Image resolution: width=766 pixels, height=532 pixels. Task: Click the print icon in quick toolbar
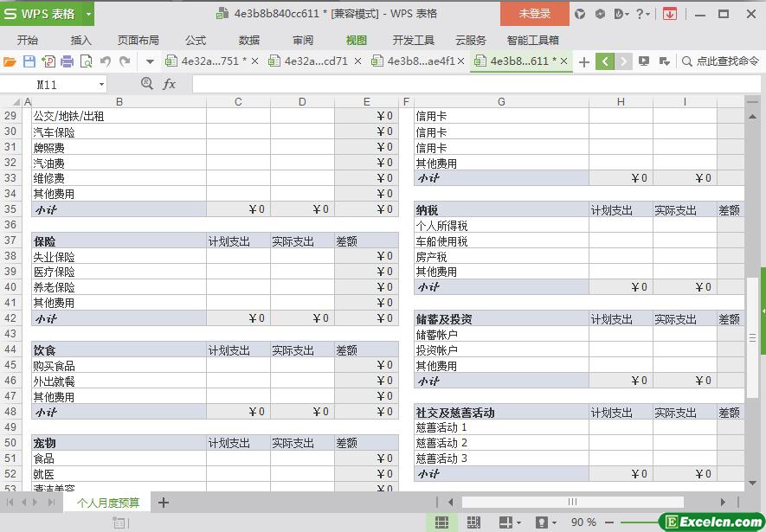68,61
